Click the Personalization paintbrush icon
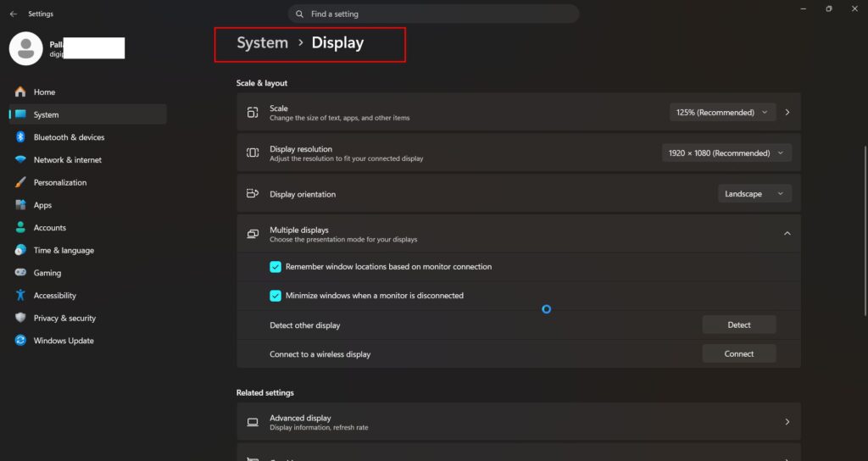This screenshot has height=461, width=868. click(20, 182)
